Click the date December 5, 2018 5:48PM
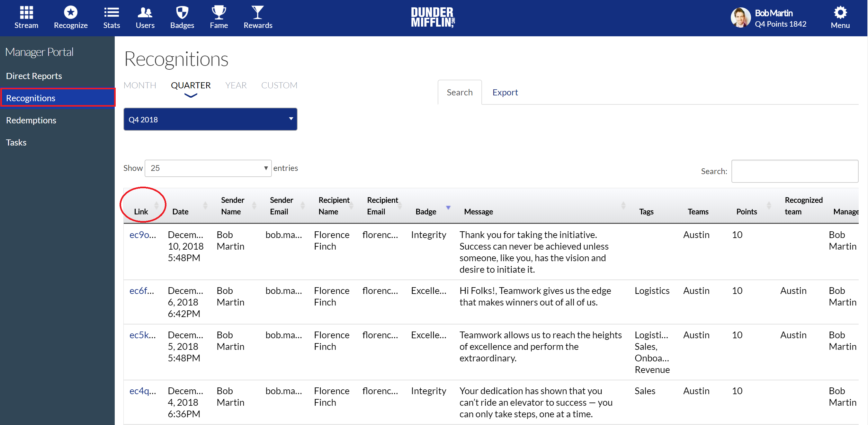Image resolution: width=868 pixels, height=425 pixels. click(x=185, y=347)
